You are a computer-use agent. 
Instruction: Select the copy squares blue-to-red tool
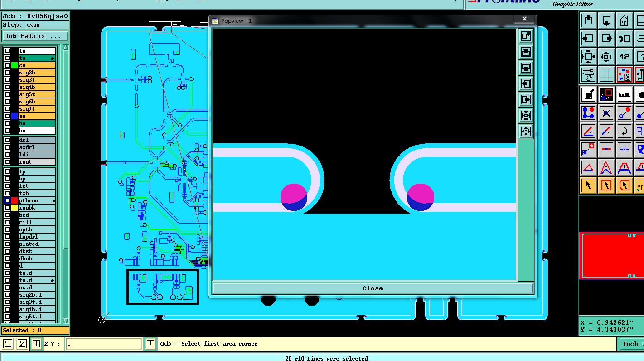tap(588, 149)
